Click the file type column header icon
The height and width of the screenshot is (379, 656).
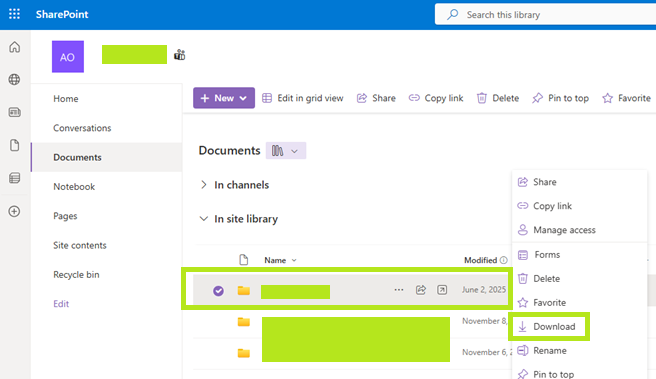pyautogui.click(x=244, y=260)
